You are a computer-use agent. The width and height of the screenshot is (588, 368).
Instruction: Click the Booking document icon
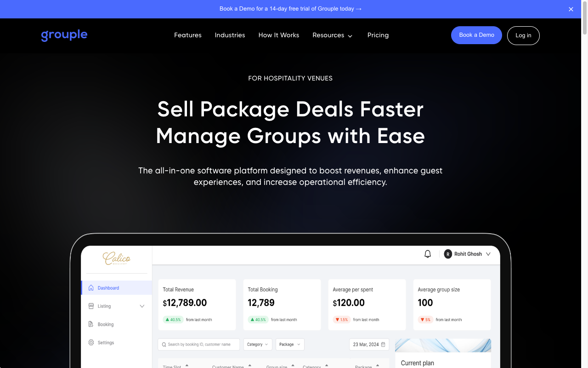(91, 324)
